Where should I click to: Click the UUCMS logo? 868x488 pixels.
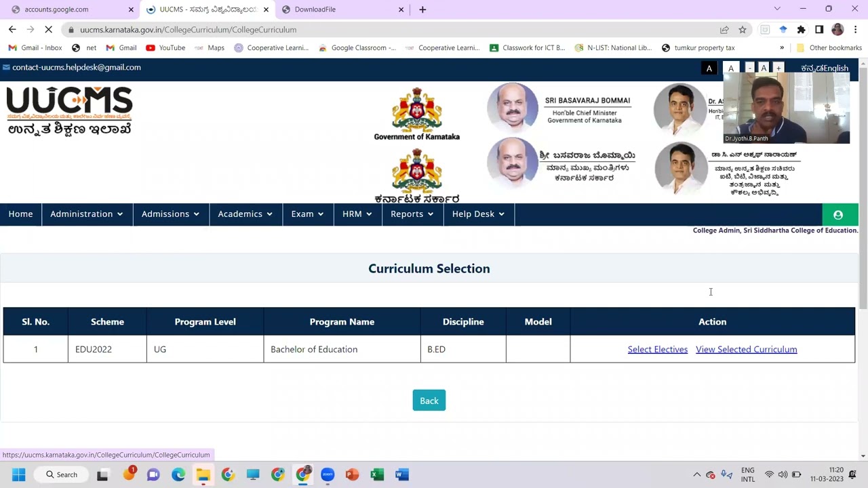click(x=69, y=111)
